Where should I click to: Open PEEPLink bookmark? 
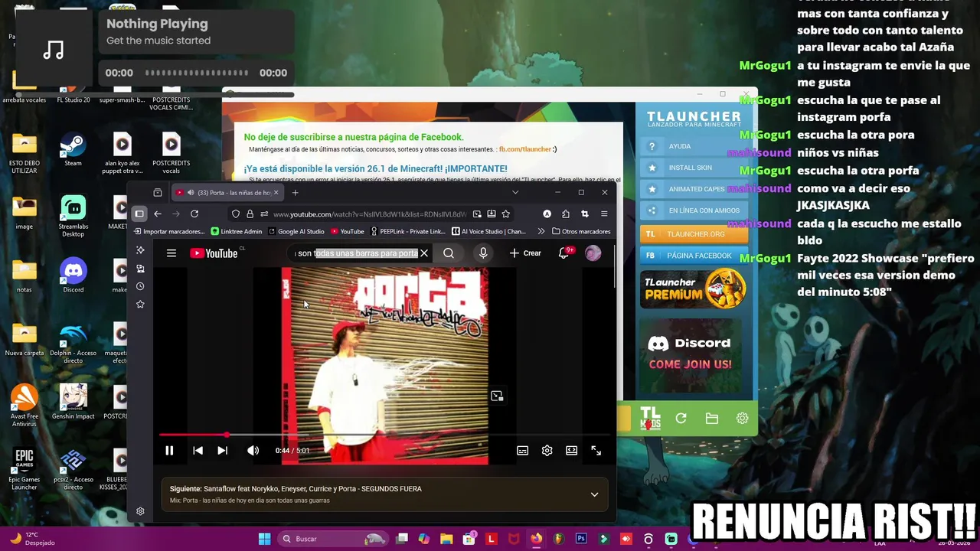pyautogui.click(x=408, y=231)
